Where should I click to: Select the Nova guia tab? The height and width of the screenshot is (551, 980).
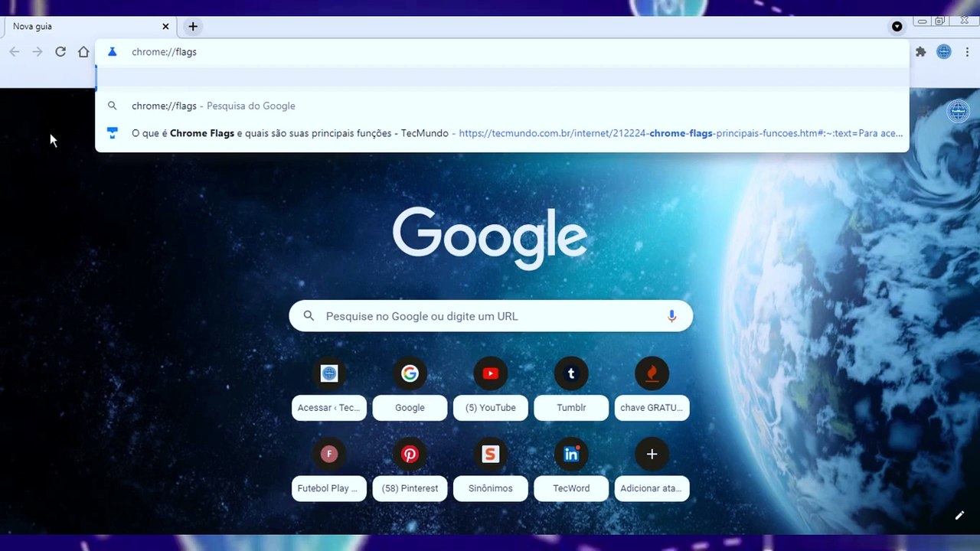click(x=90, y=26)
